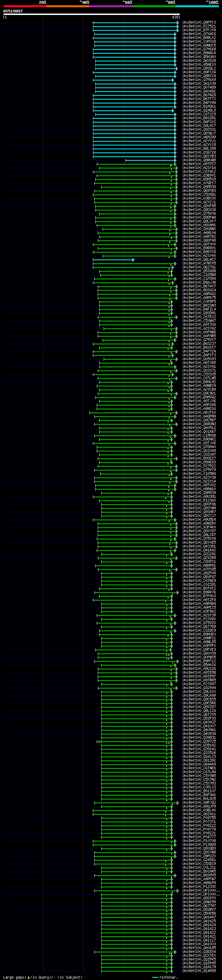Open hit UniRef100_A9TPZ7
Screen dimensions: 222x980
click(x=199, y=164)
